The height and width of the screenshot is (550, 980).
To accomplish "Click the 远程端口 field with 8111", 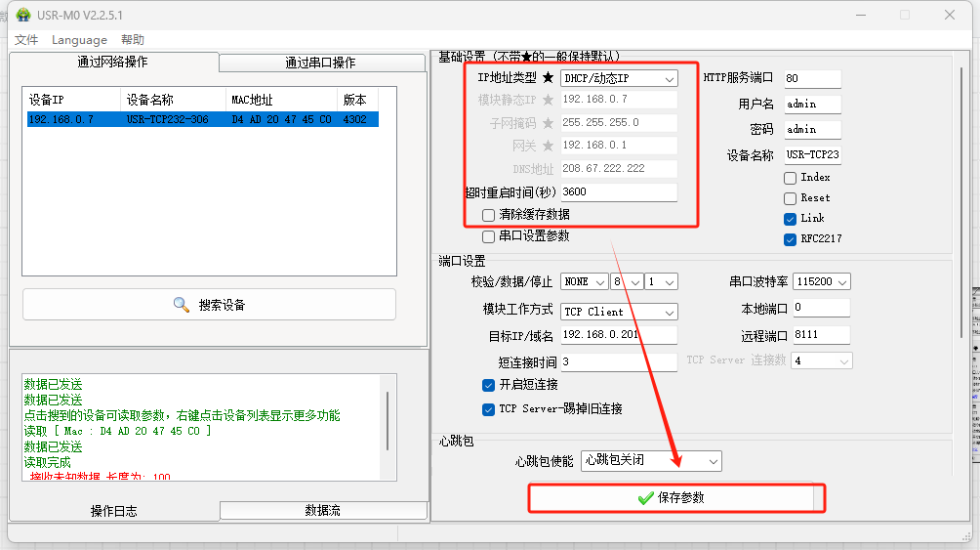I will (x=821, y=335).
